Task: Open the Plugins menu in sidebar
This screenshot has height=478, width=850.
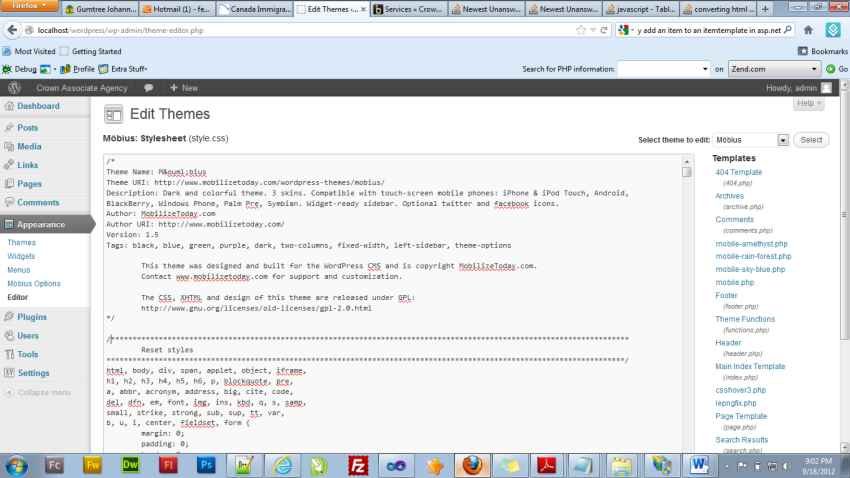Action: point(32,317)
